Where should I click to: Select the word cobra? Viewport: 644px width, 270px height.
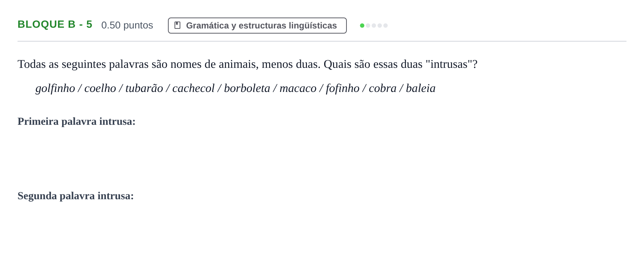383,88
